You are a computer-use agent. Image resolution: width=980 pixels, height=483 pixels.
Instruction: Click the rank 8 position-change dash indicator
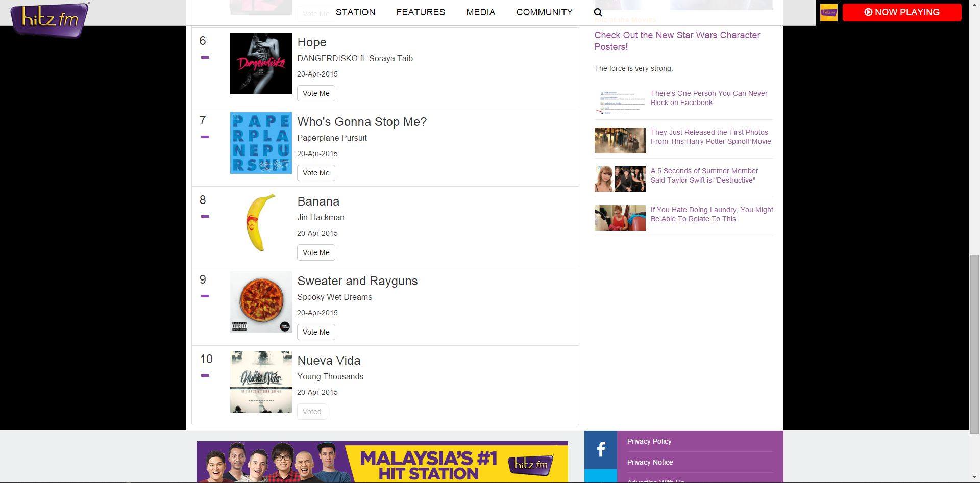pyautogui.click(x=205, y=217)
